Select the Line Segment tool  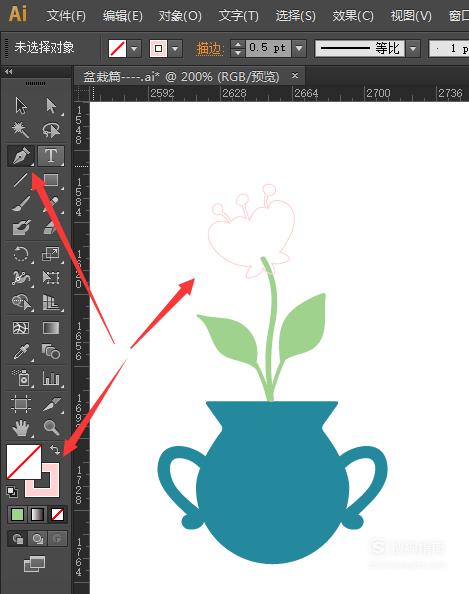tap(21, 180)
